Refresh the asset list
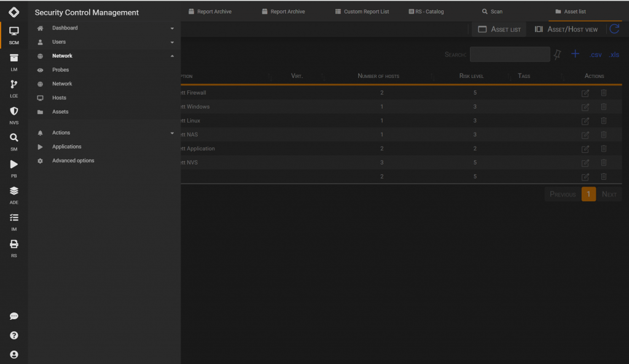The width and height of the screenshot is (629, 364). tap(614, 29)
